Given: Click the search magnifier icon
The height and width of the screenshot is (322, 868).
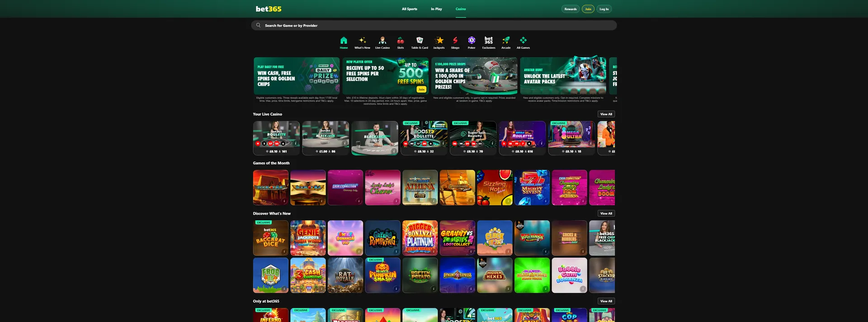Looking at the screenshot, I should pos(258,25).
